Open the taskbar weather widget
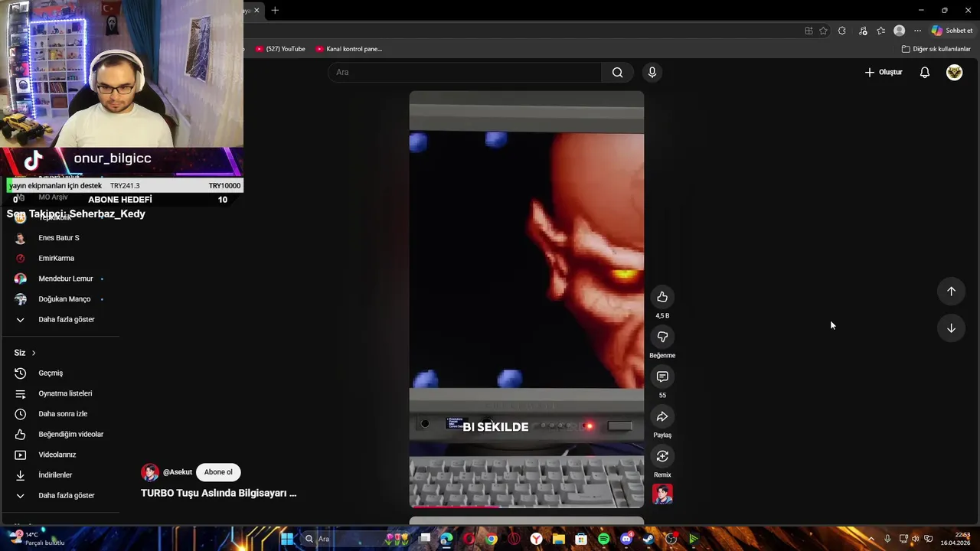The image size is (980, 551). pyautogui.click(x=37, y=538)
